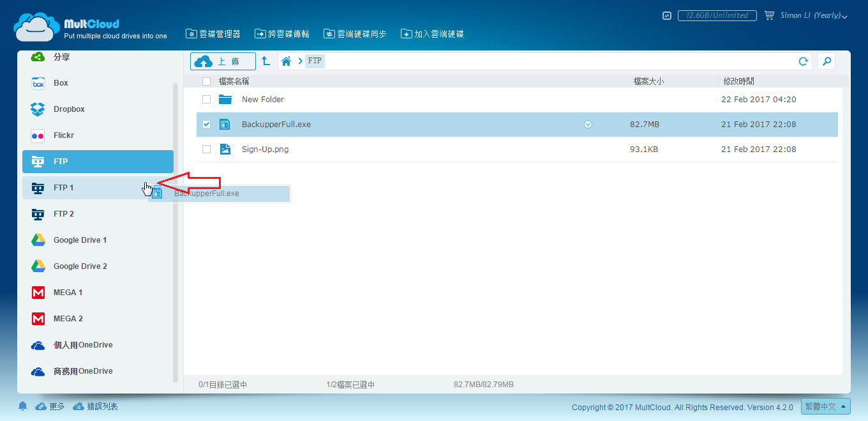Select Dropbox in the sidebar

(x=98, y=109)
